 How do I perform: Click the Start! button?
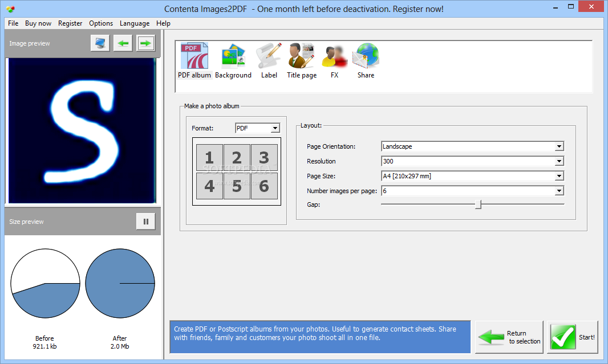[x=572, y=337]
